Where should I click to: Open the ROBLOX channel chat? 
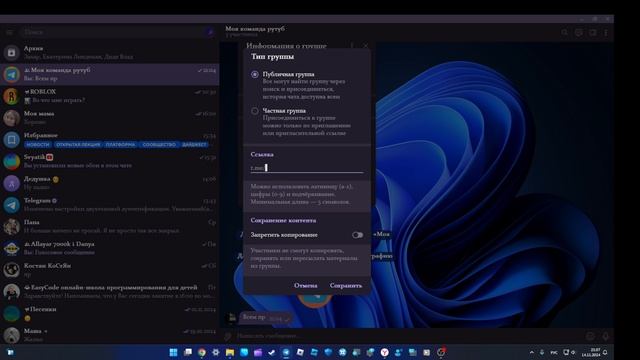point(109,96)
